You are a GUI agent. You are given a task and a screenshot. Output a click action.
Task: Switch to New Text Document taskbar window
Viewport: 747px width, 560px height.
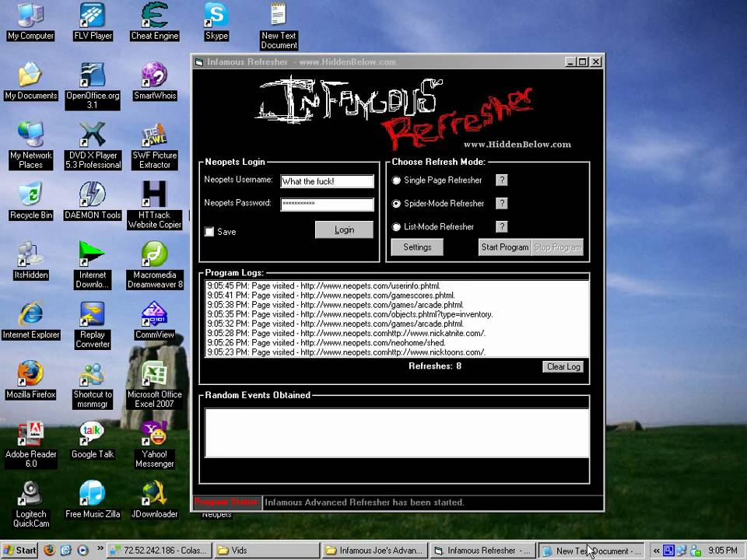[x=591, y=551]
